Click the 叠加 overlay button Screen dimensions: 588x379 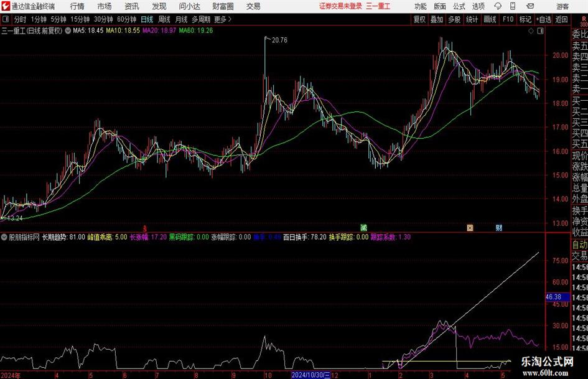click(x=437, y=19)
